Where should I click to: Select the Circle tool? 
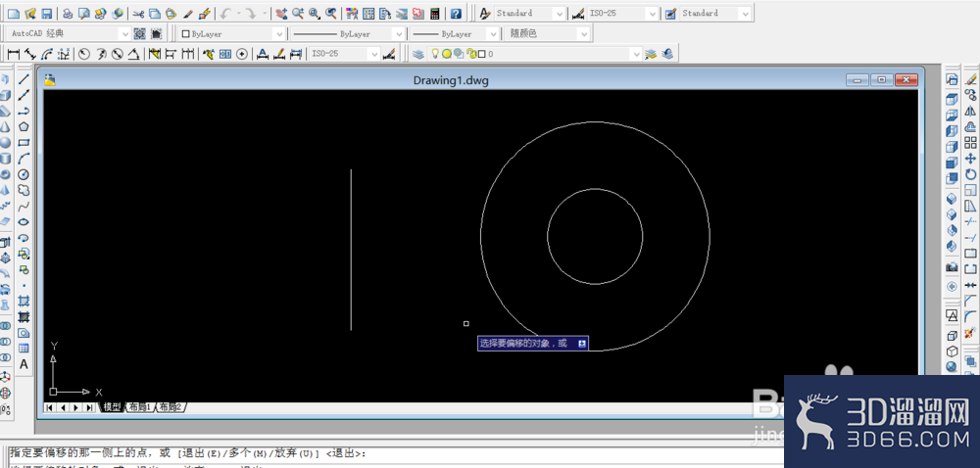(24, 174)
